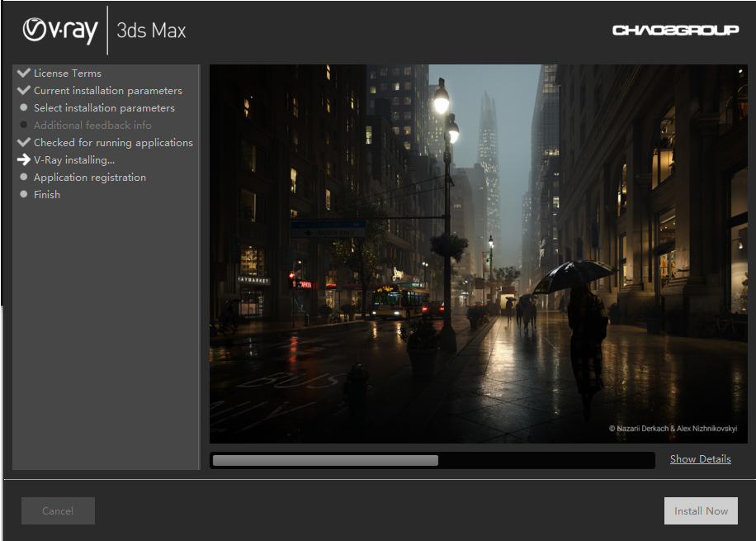Viewport: 756px width, 541px height.
Task: Select the V-Ray installing... step
Action: point(74,160)
